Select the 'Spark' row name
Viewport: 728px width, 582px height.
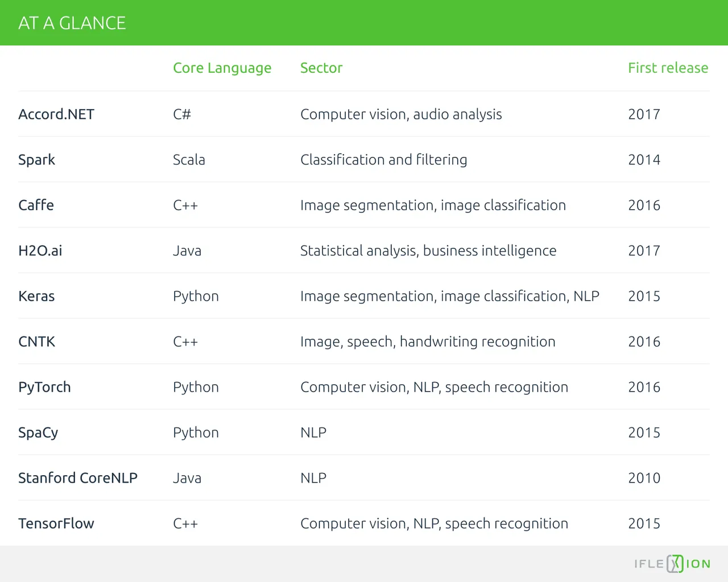(37, 160)
